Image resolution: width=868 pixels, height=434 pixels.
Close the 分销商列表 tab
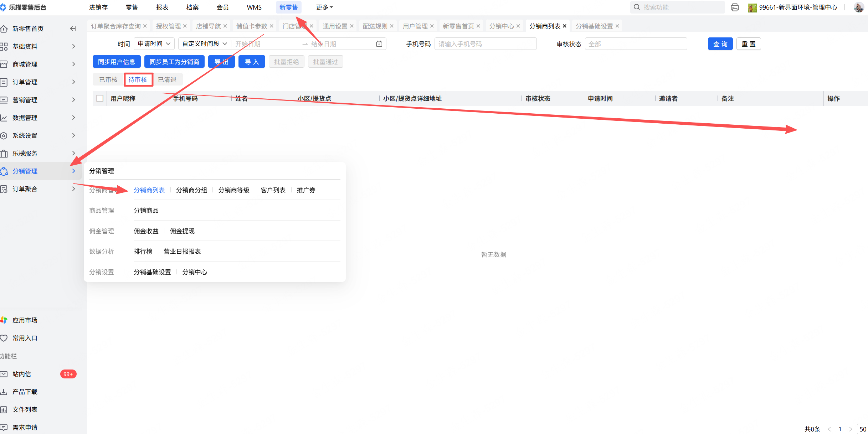click(x=564, y=26)
